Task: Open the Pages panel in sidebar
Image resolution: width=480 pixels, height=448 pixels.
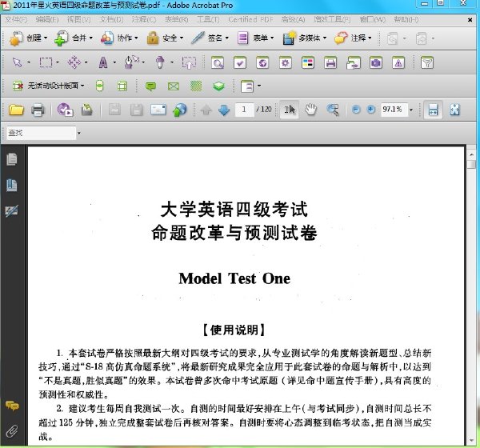Action: coord(12,159)
